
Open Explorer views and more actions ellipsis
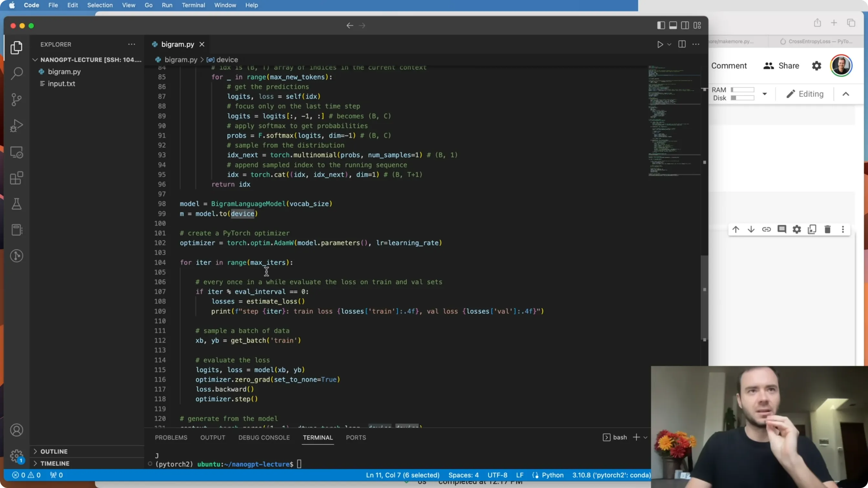(x=131, y=45)
